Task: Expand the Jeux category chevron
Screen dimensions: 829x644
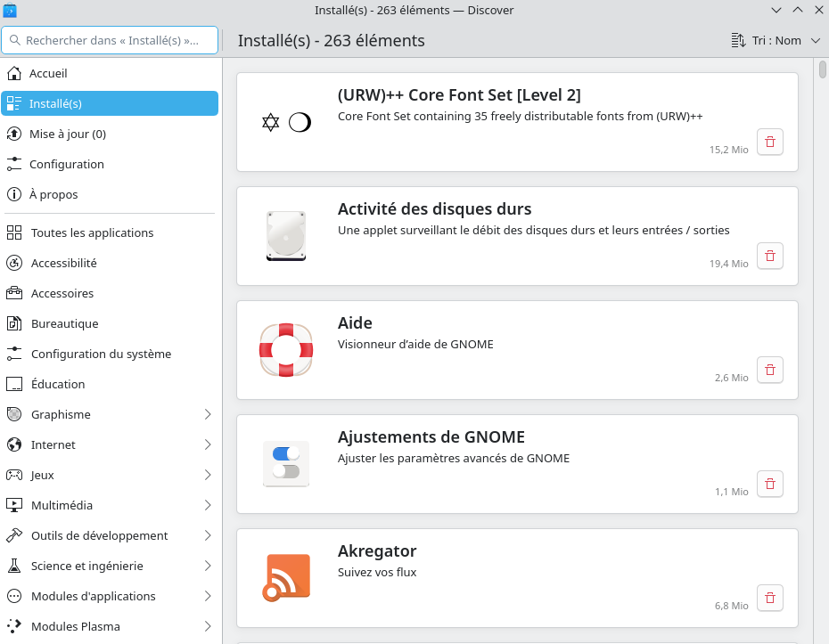Action: 208,475
